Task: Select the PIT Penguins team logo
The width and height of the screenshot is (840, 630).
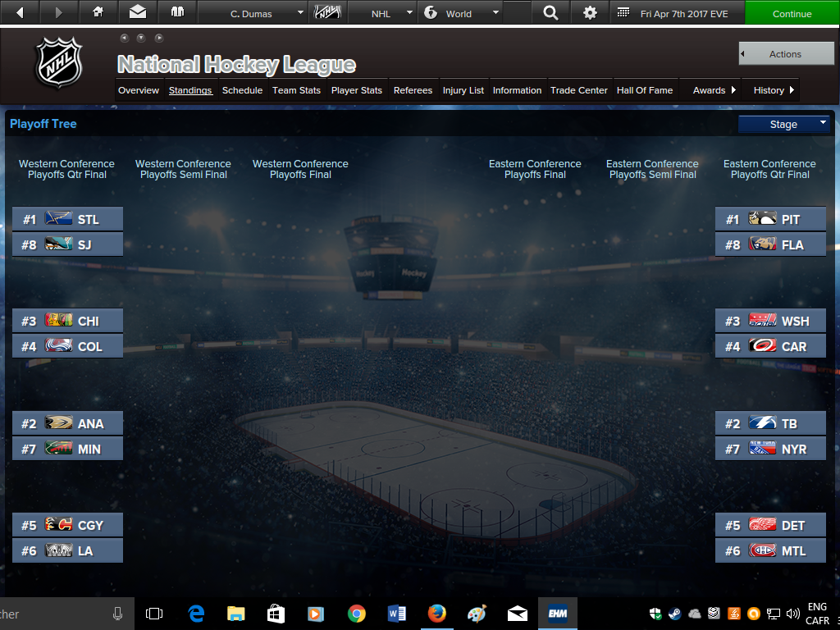Action: [x=762, y=218]
